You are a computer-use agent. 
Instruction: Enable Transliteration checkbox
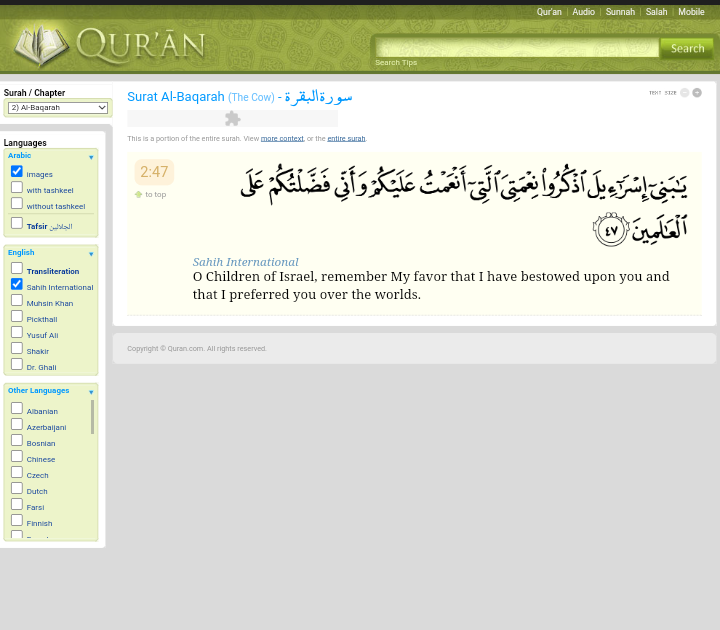pyautogui.click(x=17, y=268)
